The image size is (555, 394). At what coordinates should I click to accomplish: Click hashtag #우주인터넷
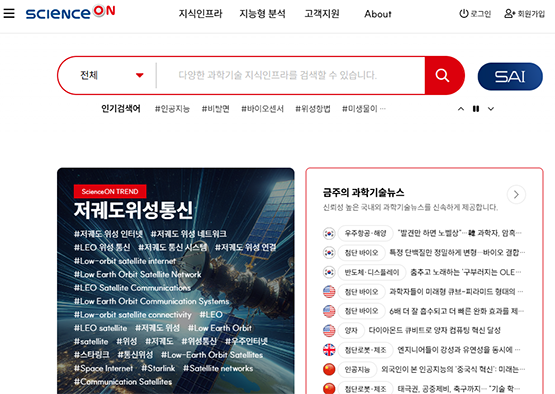click(x=246, y=341)
